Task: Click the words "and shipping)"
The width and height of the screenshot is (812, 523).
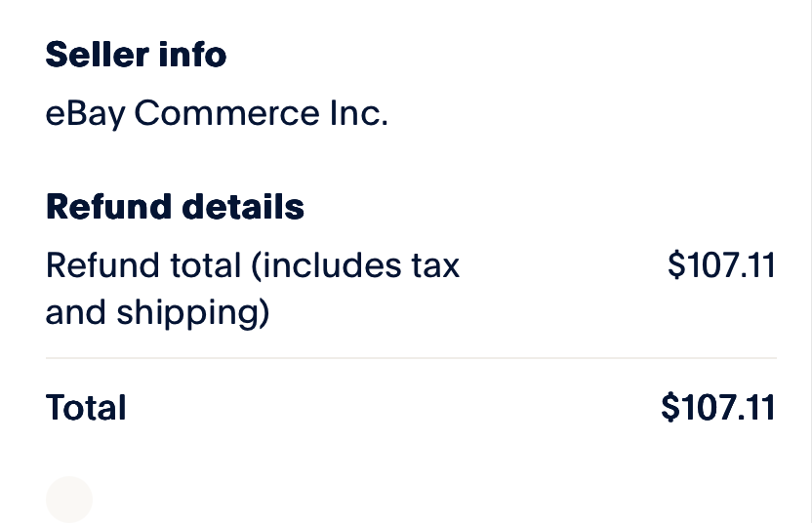Action: click(157, 313)
